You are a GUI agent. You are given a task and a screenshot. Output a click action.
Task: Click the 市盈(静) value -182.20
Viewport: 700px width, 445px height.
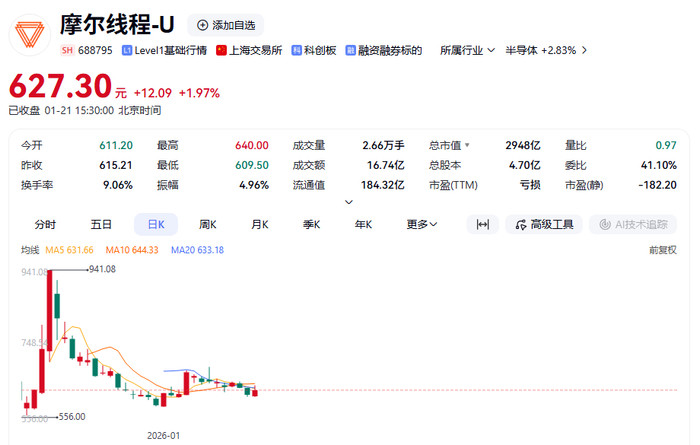[657, 185]
